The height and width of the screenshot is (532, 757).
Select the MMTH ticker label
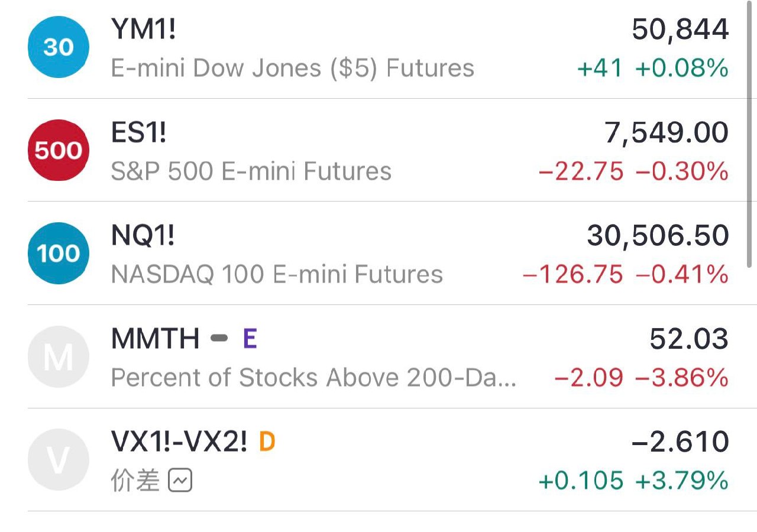pos(155,339)
